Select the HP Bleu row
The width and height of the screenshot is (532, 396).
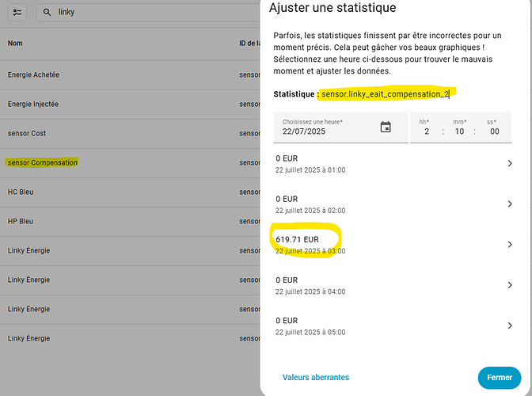(x=21, y=221)
